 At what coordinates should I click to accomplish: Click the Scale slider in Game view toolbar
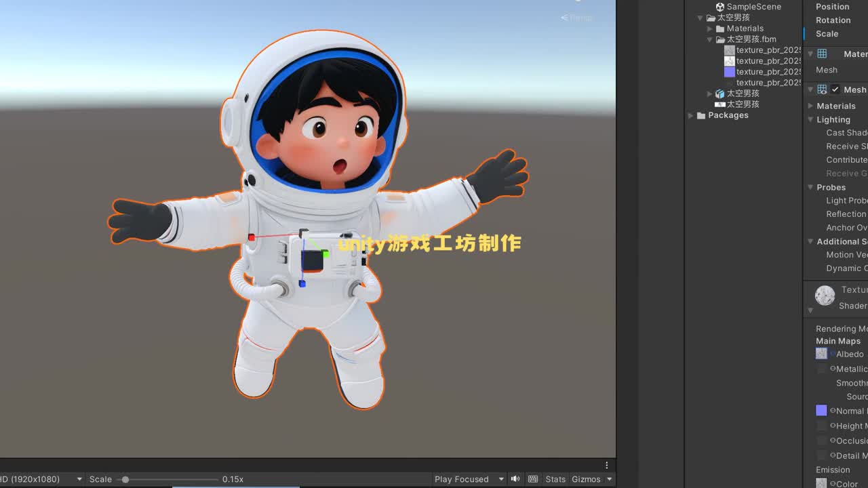pos(125,479)
